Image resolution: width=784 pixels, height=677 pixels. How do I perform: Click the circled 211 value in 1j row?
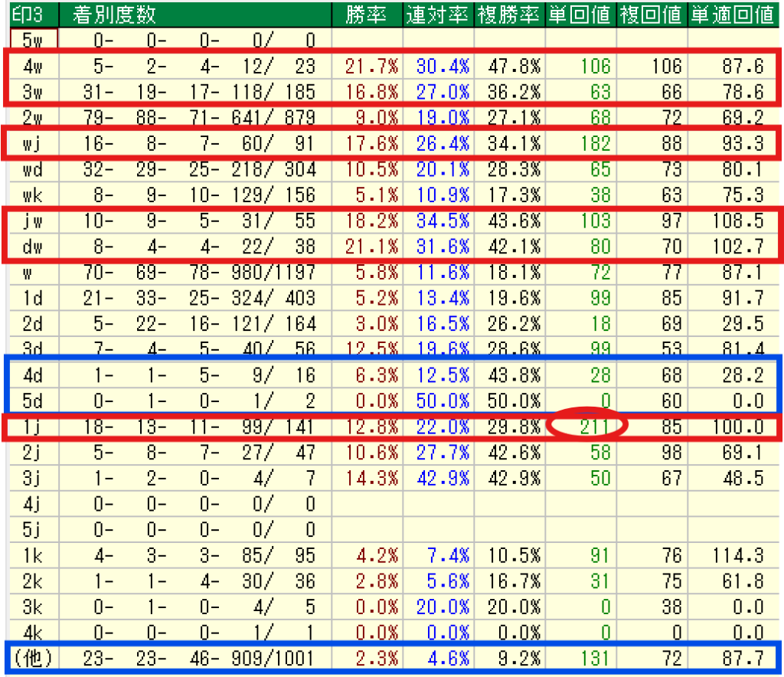(587, 424)
